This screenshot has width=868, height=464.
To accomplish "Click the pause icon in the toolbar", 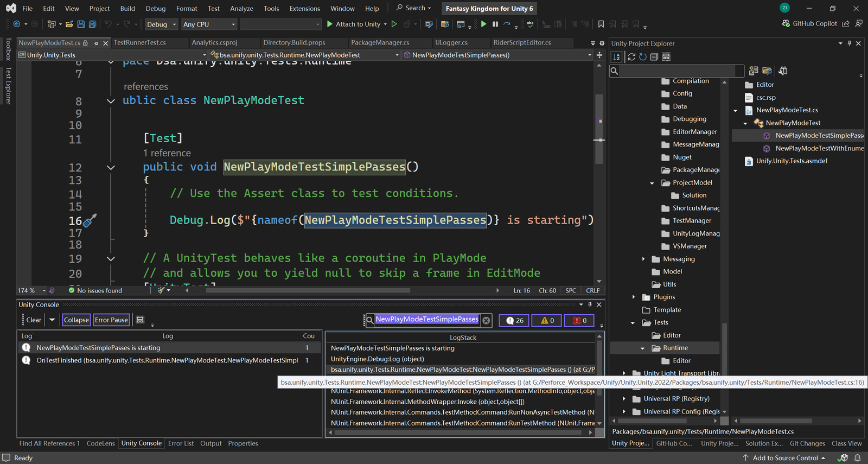I will click(495, 24).
